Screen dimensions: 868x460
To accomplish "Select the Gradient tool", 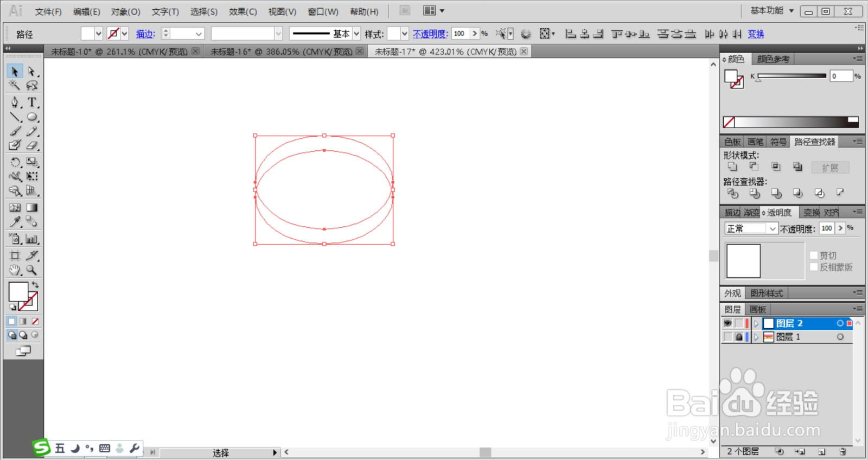I will pos(32,207).
